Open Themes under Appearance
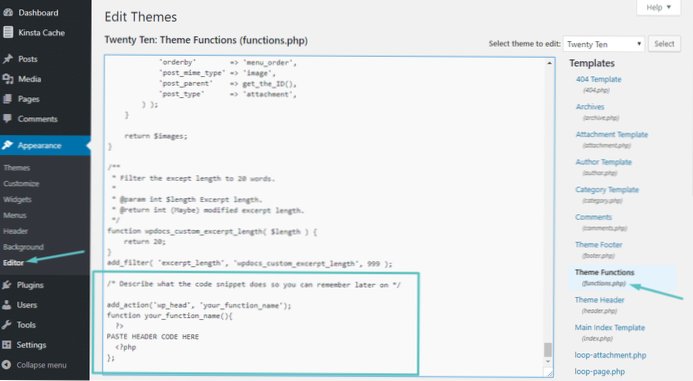Screen dimensions: 693x381 click(x=17, y=168)
